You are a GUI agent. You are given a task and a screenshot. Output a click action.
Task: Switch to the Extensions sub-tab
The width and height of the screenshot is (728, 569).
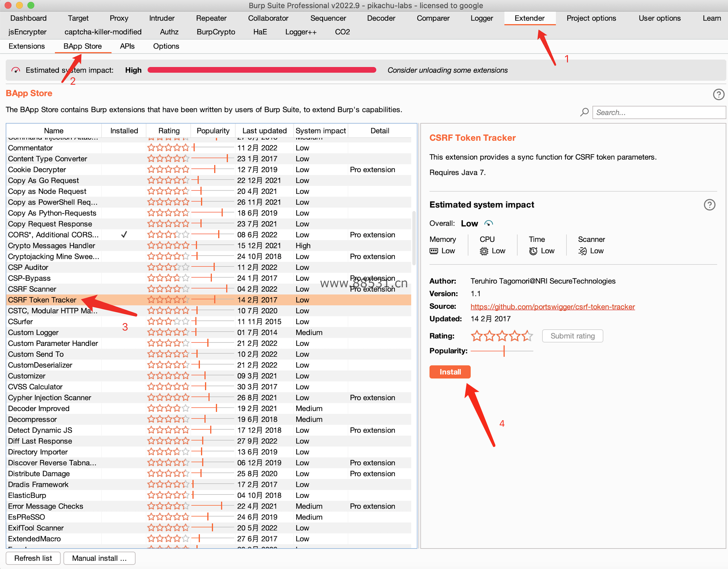[x=27, y=46]
